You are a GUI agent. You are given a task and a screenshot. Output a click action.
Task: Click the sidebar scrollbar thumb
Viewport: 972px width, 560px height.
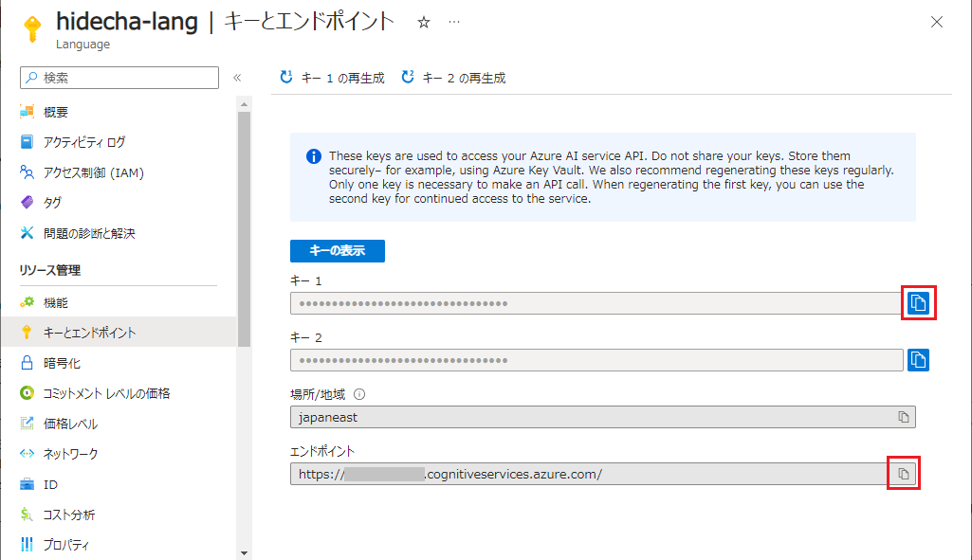point(244,229)
